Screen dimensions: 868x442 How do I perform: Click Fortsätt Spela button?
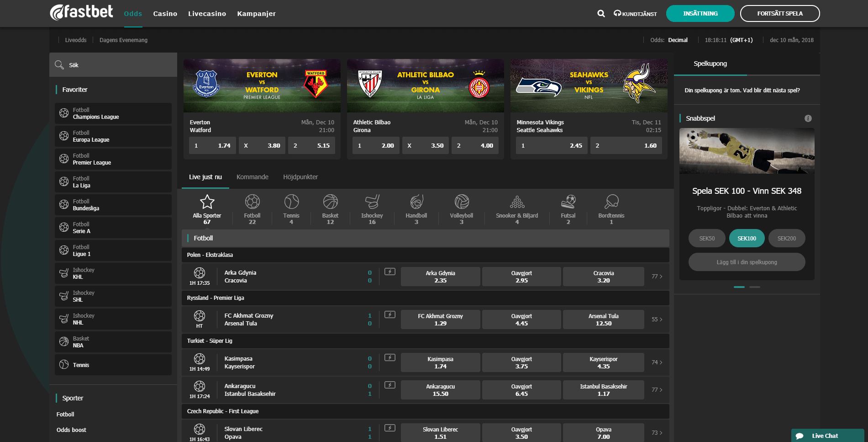point(780,14)
